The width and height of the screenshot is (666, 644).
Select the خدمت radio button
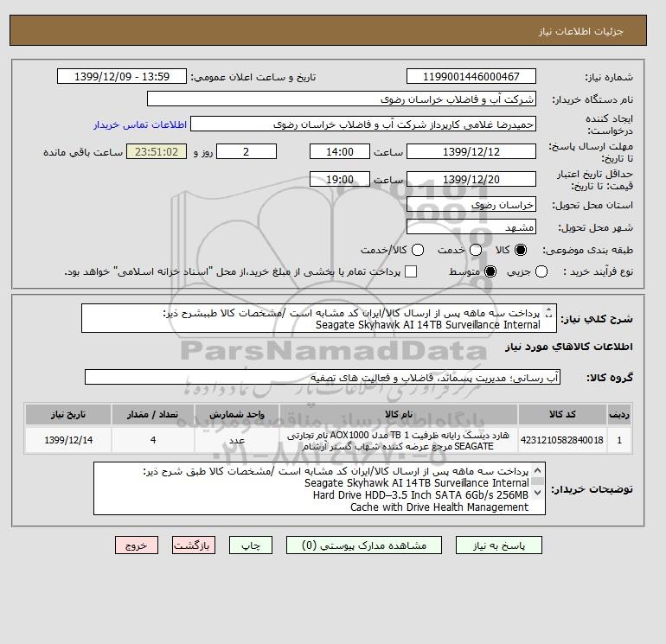click(x=476, y=250)
